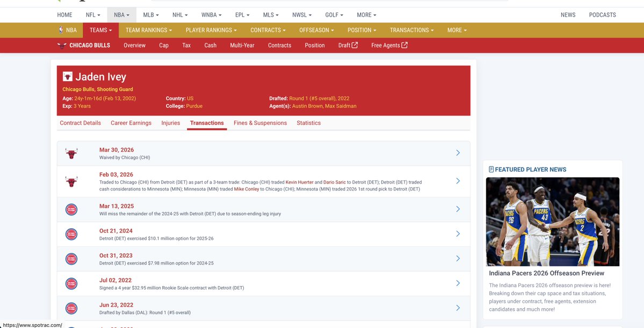Click the Chicago Bulls logo in red team bar

point(62,46)
